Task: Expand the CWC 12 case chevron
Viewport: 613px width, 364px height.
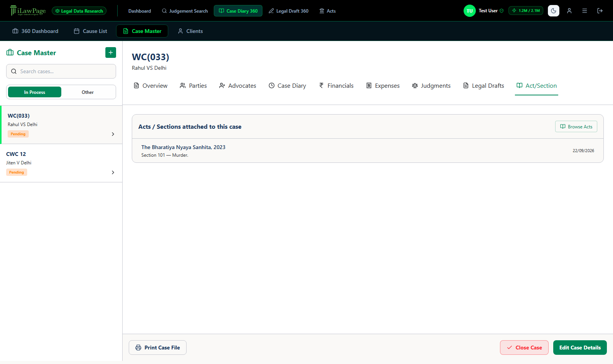Action: (x=113, y=172)
